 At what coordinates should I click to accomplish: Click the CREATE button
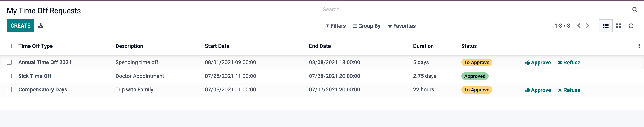20,26
